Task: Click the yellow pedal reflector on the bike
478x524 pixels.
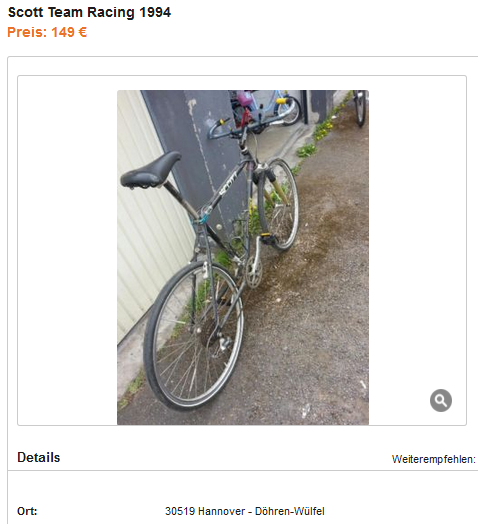Action: point(266,235)
